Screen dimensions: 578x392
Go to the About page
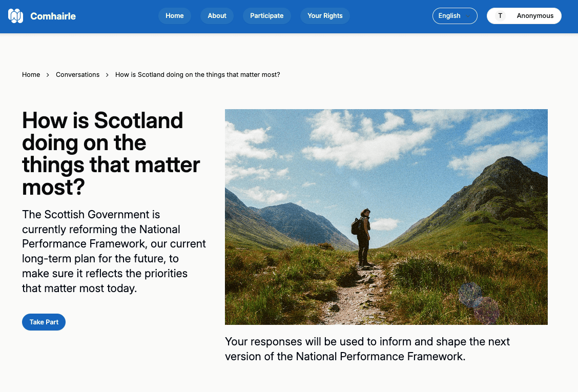[x=217, y=16]
